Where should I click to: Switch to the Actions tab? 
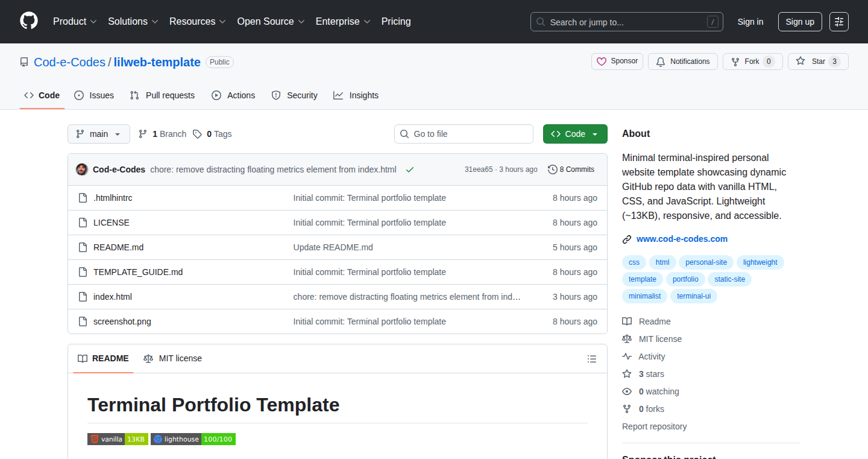pyautogui.click(x=233, y=95)
